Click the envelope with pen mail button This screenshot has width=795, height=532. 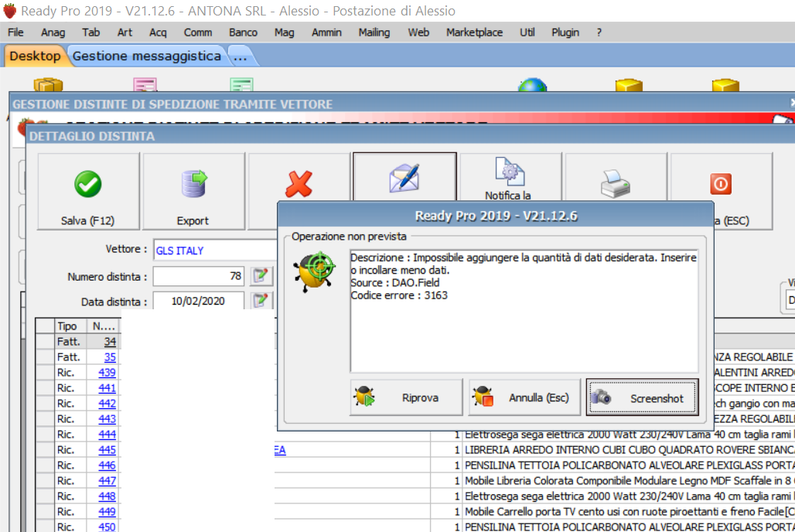pyautogui.click(x=404, y=178)
